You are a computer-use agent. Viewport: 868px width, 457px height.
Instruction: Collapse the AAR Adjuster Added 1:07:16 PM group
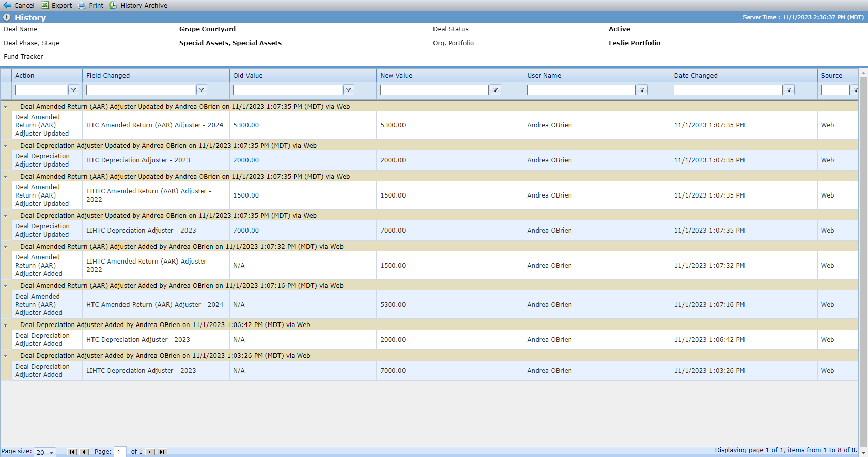coord(6,286)
